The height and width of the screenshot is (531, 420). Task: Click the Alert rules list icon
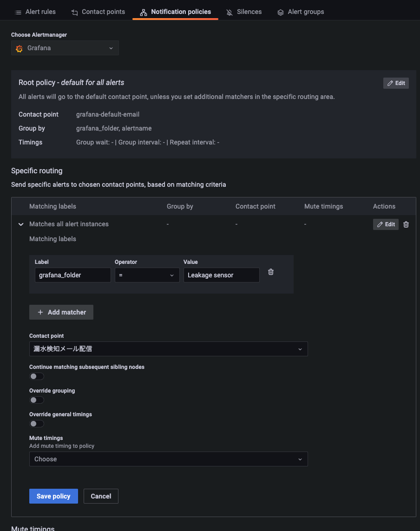(18, 12)
